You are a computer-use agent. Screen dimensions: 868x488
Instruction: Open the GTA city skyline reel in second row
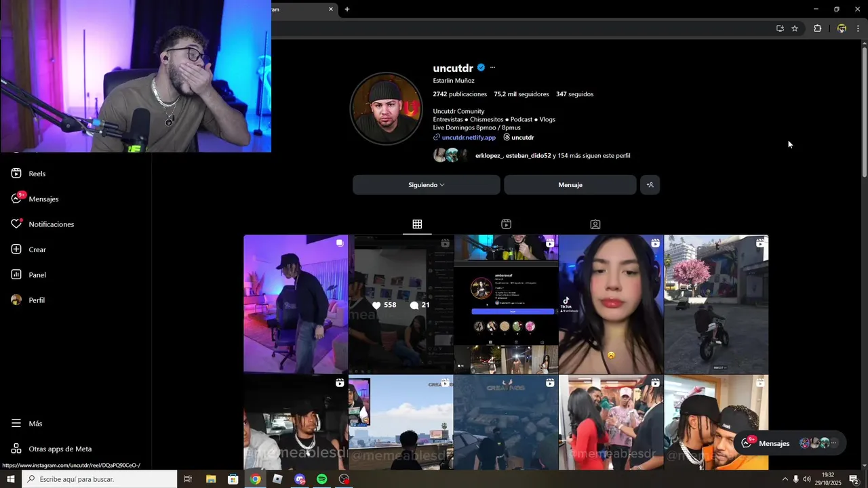(401, 422)
